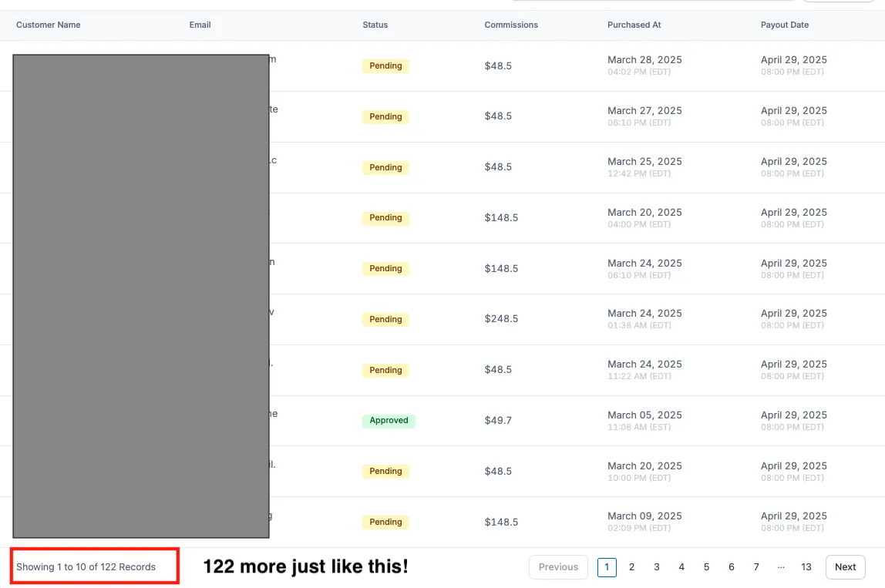Click Pending badge for the 11:22 AM purchase row
Viewport: 885px width, 588px height.
(385, 370)
